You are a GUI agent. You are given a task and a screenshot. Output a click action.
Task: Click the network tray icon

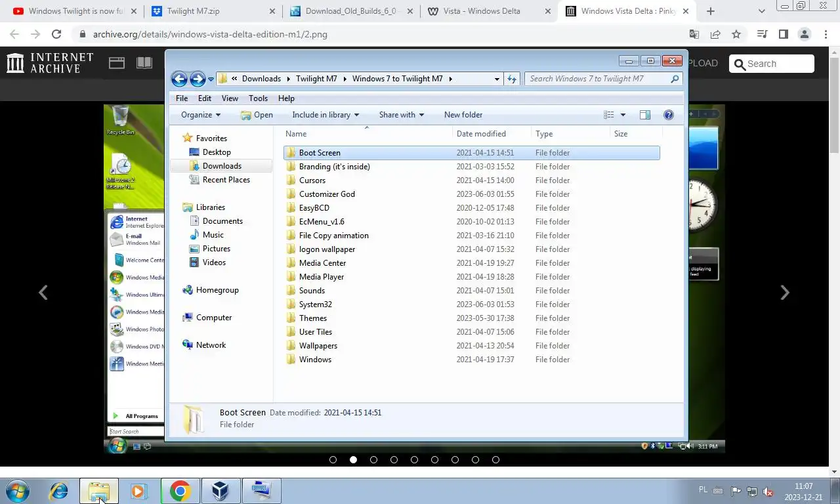pyautogui.click(x=752, y=492)
